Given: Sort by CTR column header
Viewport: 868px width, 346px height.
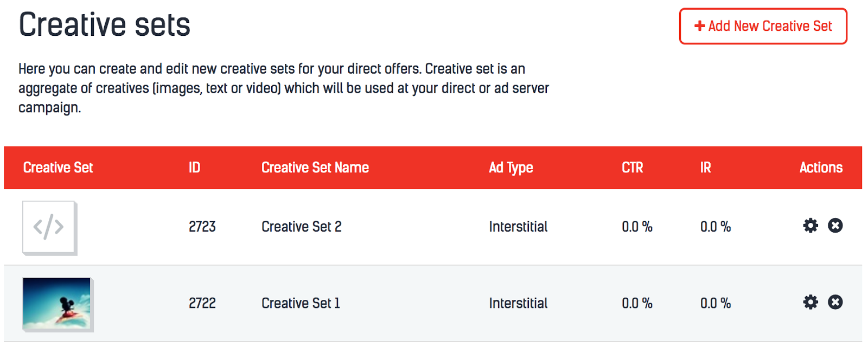Looking at the screenshot, I should point(632,168).
